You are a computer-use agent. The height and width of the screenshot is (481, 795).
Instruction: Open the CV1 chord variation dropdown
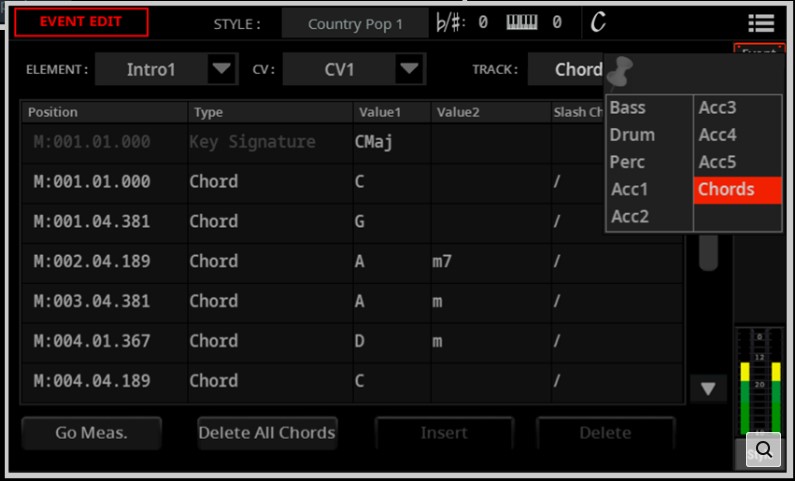pyautogui.click(x=408, y=70)
